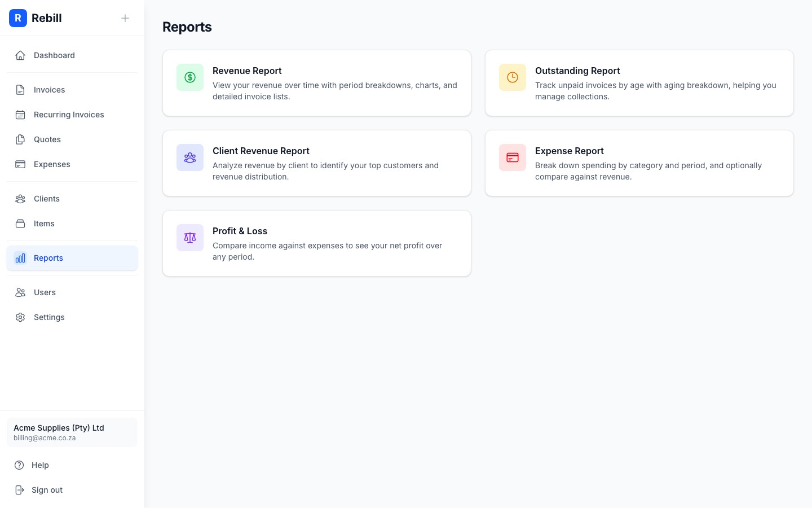
Task: Click the Profit & Loss scales icon
Action: coord(190,238)
